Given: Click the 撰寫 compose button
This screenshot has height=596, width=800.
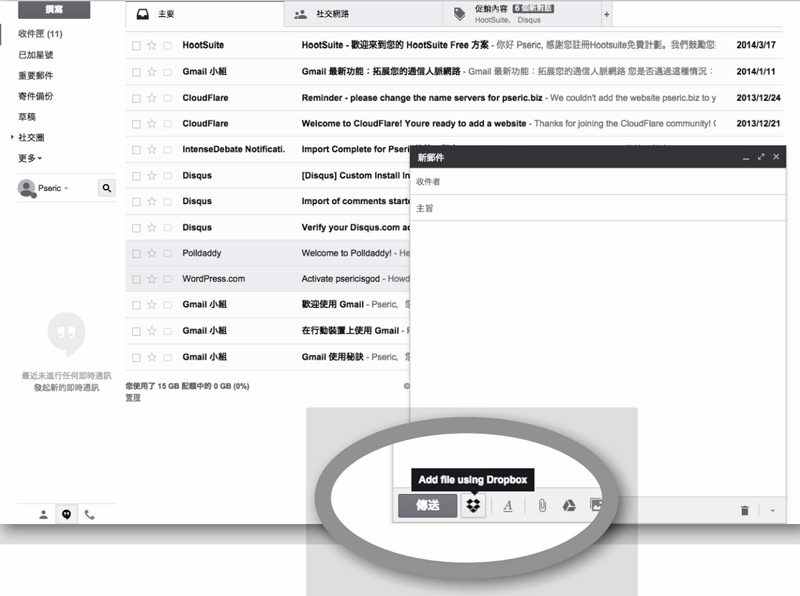Looking at the screenshot, I should [x=54, y=10].
